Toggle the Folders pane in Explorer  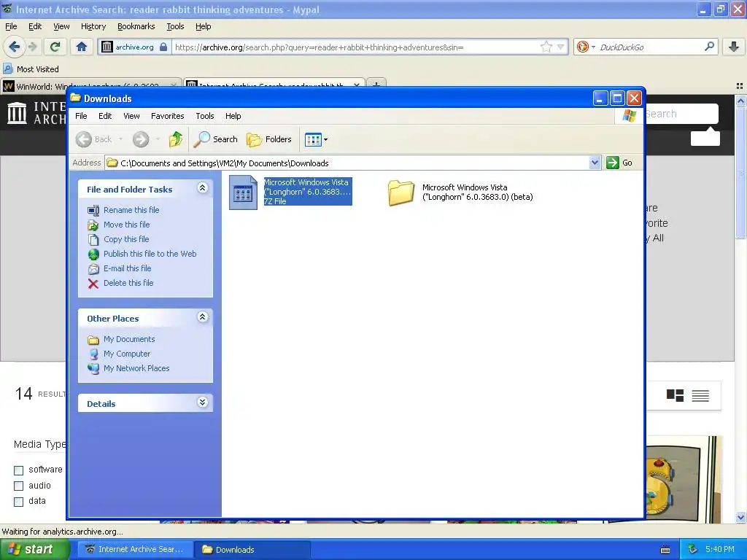point(269,139)
